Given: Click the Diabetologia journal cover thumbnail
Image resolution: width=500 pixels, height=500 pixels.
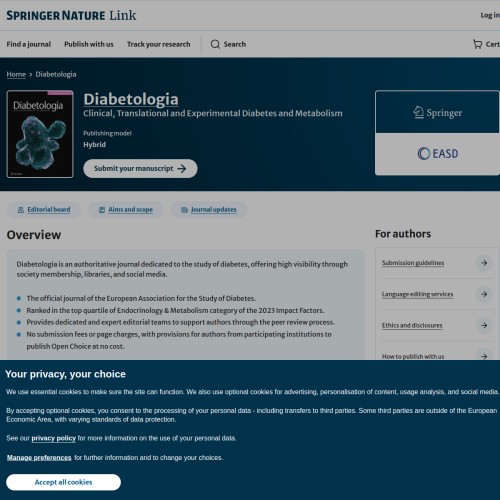Looking at the screenshot, I should pos(40,134).
